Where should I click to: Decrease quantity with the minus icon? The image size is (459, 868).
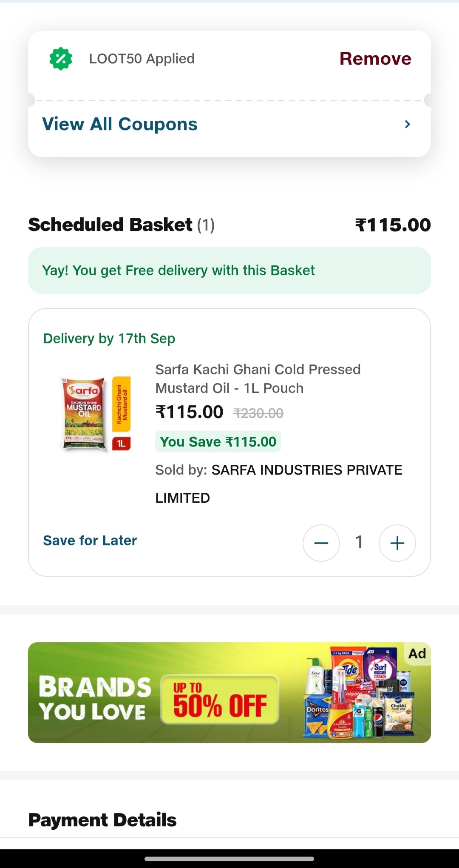pos(321,543)
